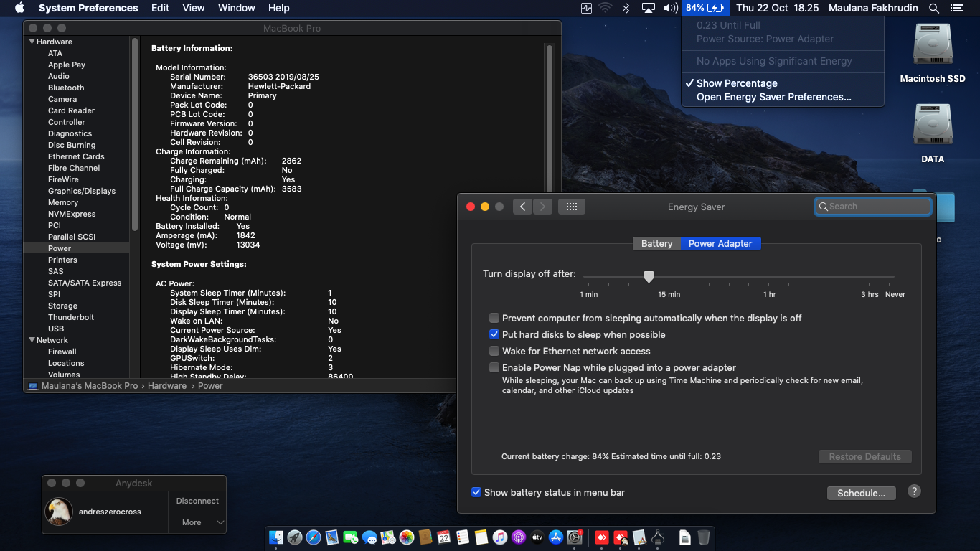Click the Energy Saver help button

[914, 491]
